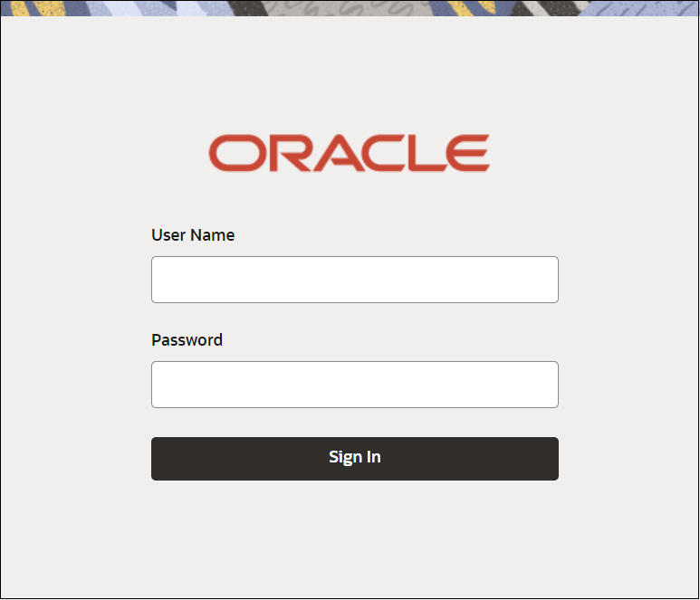Activate the field under User Name
Viewport: 700px width, 600px height.
pos(354,280)
